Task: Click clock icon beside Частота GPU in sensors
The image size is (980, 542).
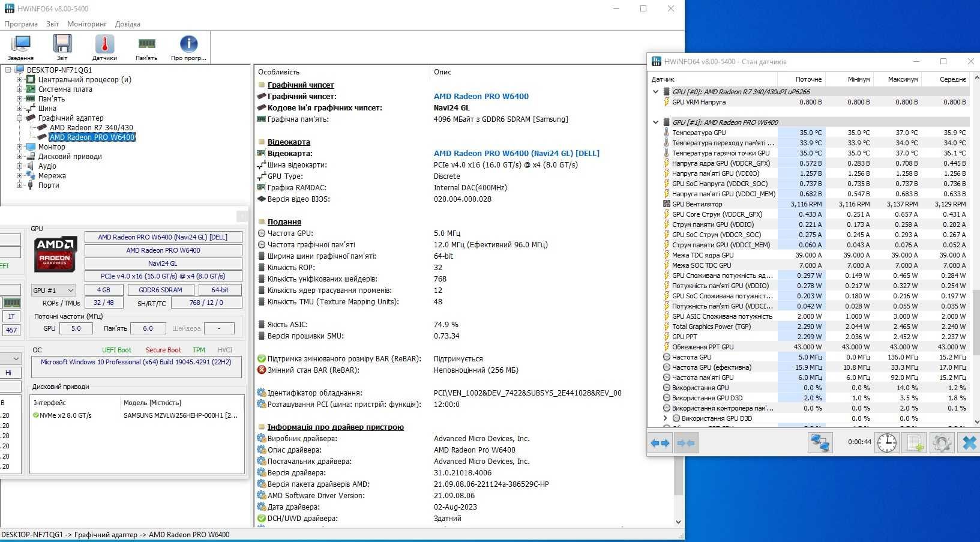Action: pos(666,357)
